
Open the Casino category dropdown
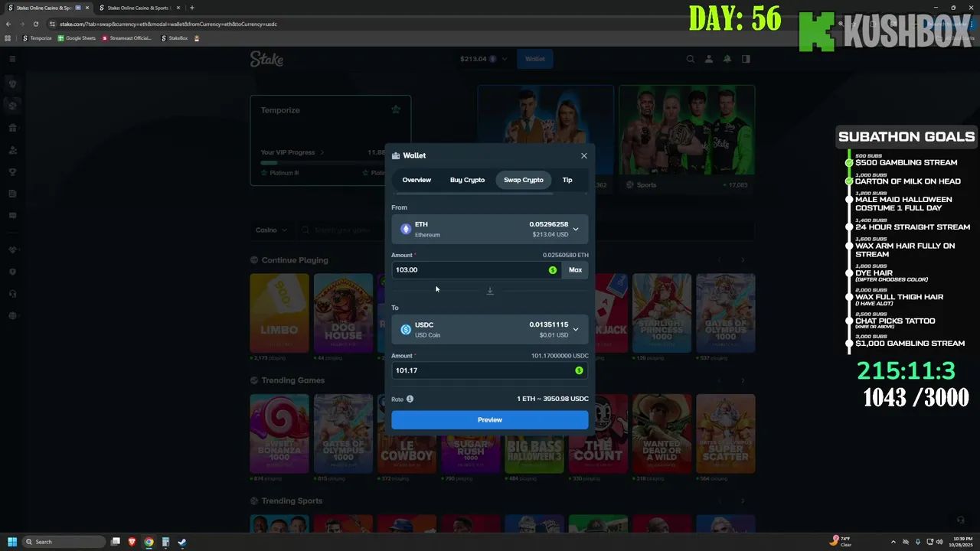(x=272, y=230)
